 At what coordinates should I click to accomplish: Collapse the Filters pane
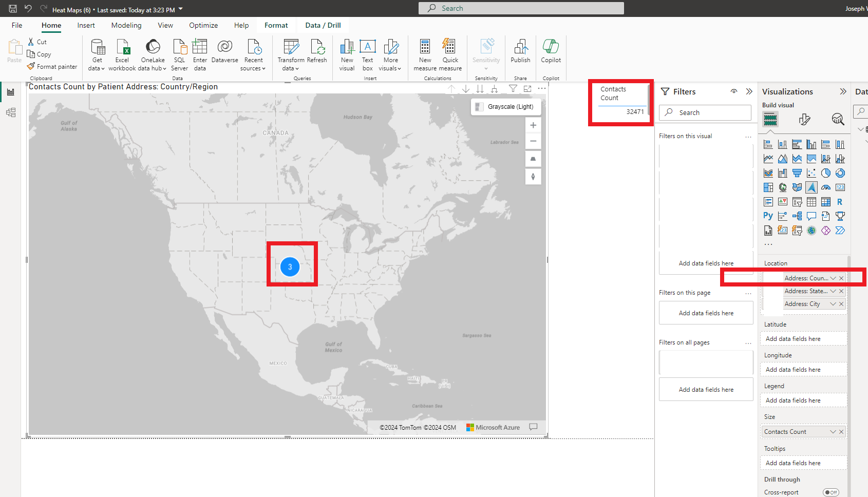(x=749, y=91)
